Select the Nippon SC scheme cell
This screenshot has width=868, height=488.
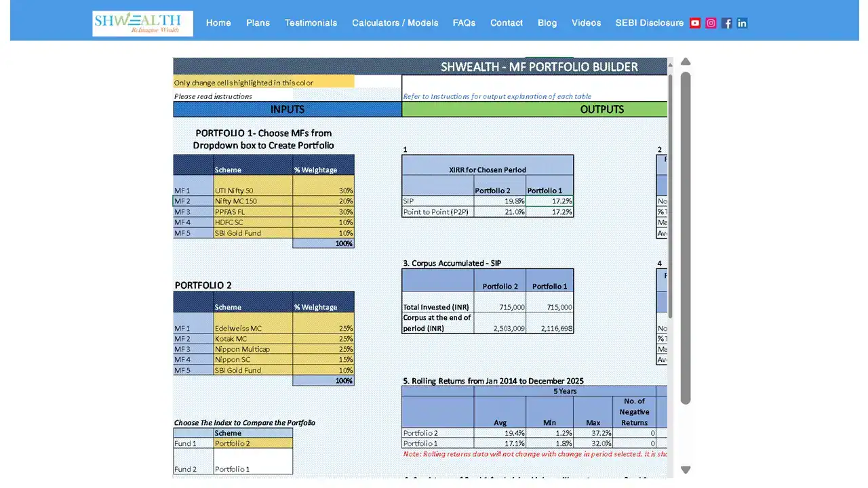point(253,360)
